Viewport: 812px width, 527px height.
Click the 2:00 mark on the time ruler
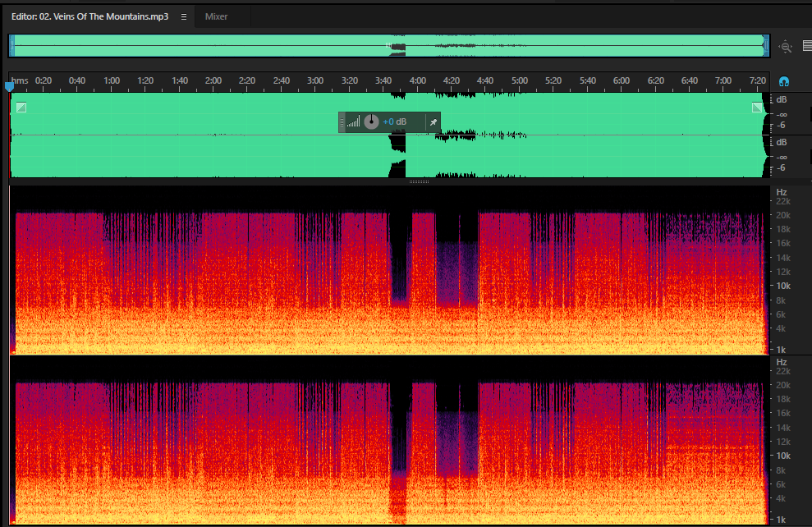[213, 80]
